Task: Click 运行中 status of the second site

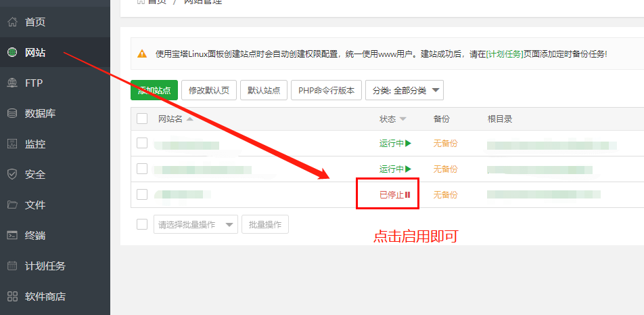Action: point(395,169)
